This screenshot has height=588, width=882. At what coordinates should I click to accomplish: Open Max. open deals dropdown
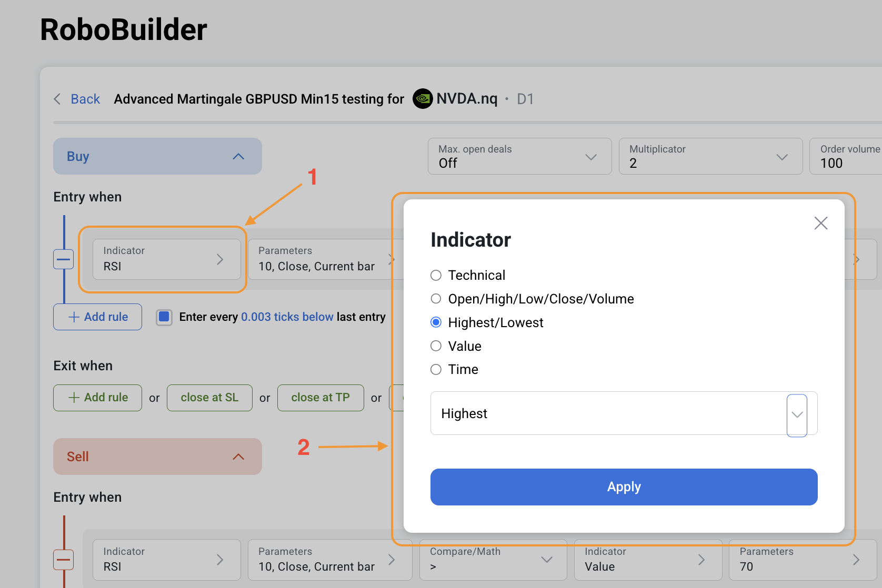click(x=520, y=156)
